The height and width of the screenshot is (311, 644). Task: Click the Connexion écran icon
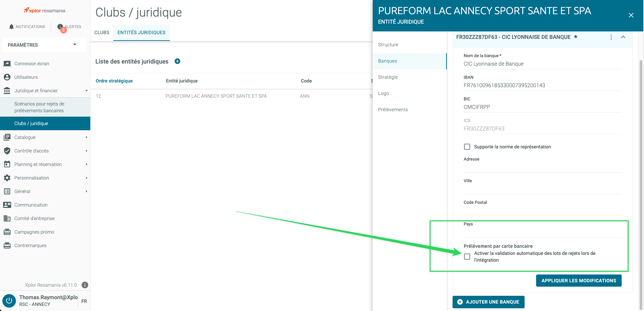tap(7, 64)
